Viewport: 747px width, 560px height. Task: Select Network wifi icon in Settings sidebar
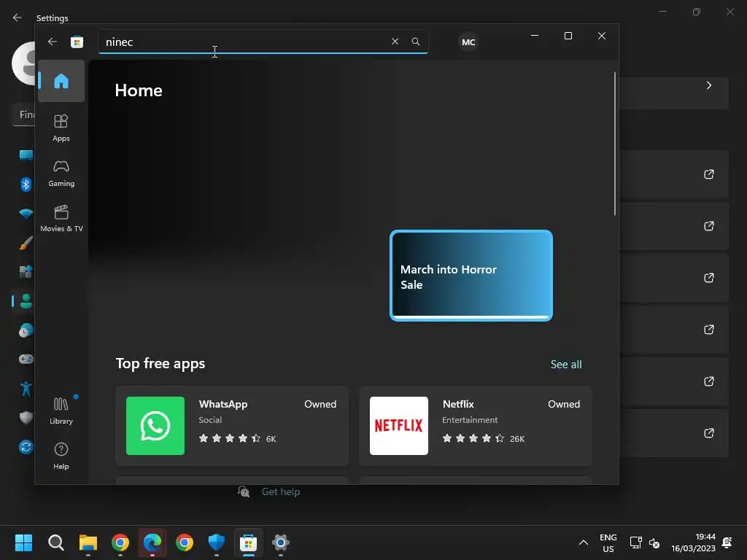(26, 214)
